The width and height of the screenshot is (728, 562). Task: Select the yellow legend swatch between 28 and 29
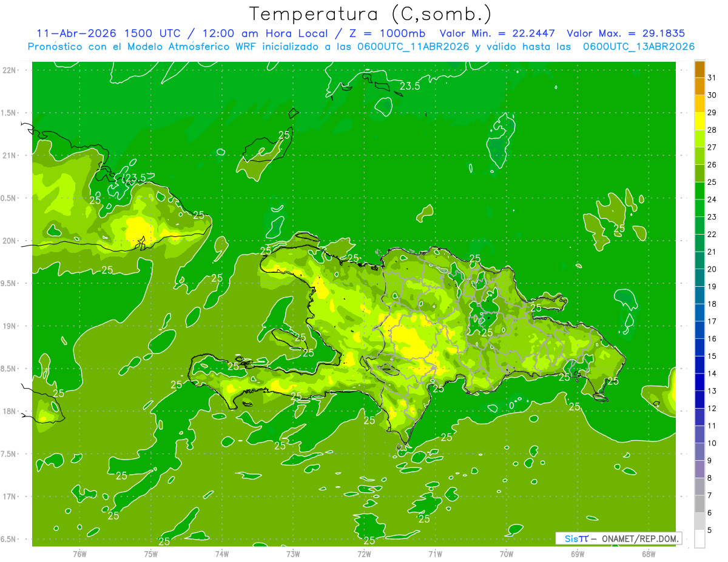click(x=699, y=121)
